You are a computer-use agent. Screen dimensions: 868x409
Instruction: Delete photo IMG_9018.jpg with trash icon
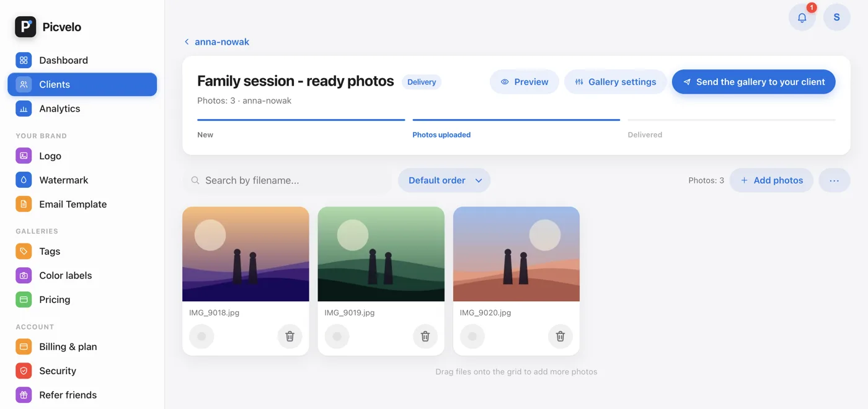click(x=290, y=336)
